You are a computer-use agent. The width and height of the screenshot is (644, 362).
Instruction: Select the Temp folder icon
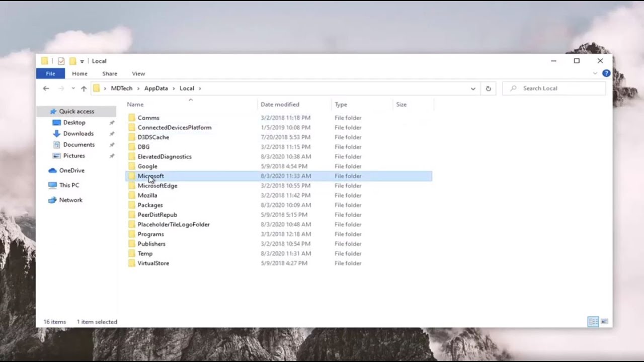131,253
